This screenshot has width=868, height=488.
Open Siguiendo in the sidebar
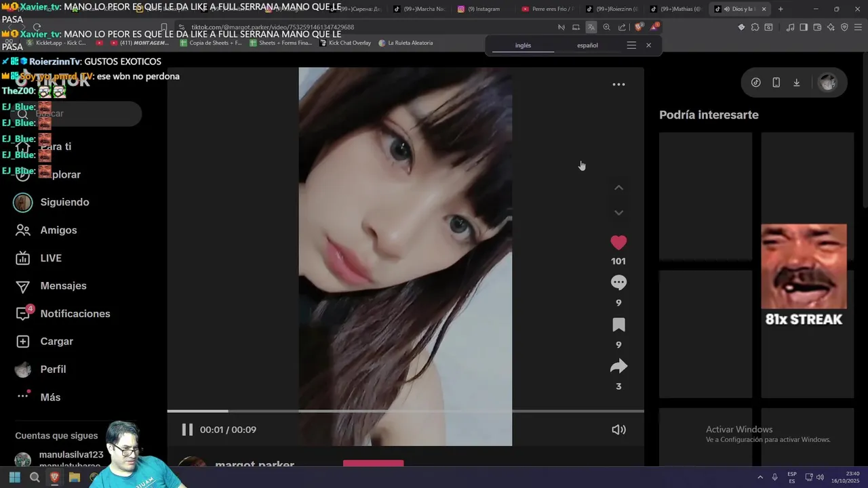click(64, 202)
